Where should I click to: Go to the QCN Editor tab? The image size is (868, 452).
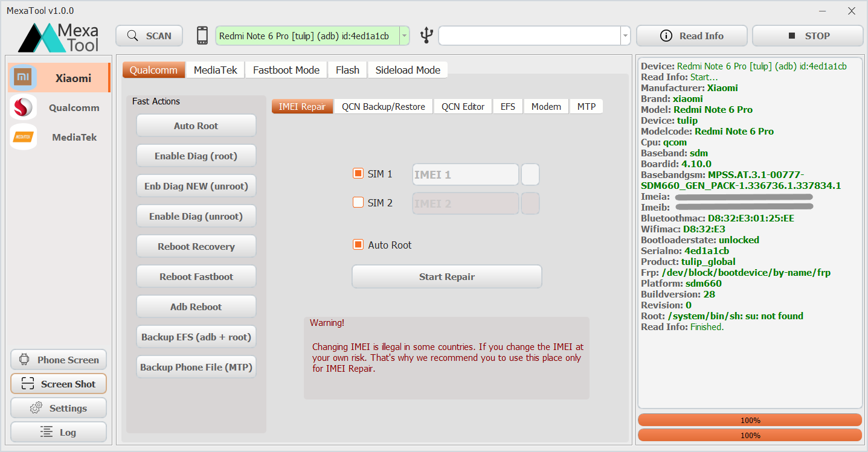tap(463, 107)
